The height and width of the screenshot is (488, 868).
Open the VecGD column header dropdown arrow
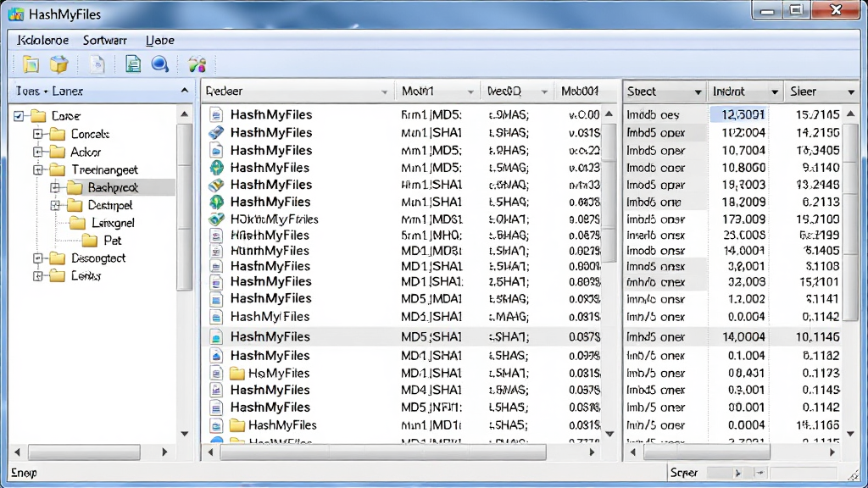point(544,91)
